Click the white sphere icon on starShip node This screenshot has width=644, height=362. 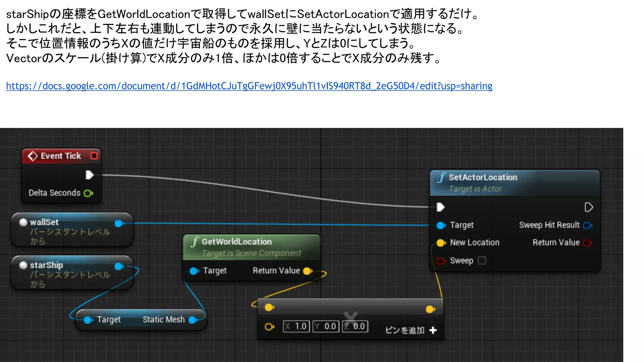point(23,265)
